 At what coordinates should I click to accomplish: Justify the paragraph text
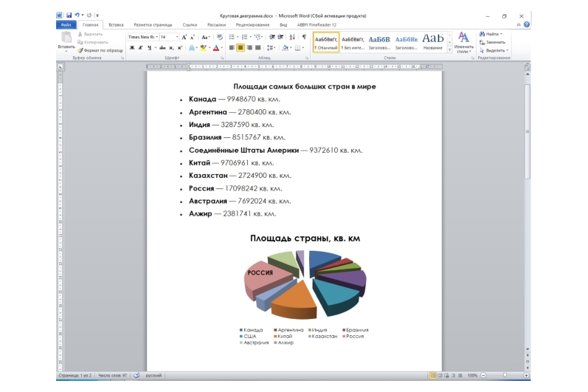[x=257, y=48]
